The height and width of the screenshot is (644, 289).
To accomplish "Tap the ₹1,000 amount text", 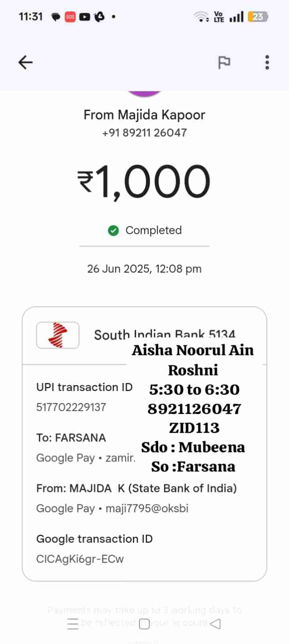I will coord(144,182).
